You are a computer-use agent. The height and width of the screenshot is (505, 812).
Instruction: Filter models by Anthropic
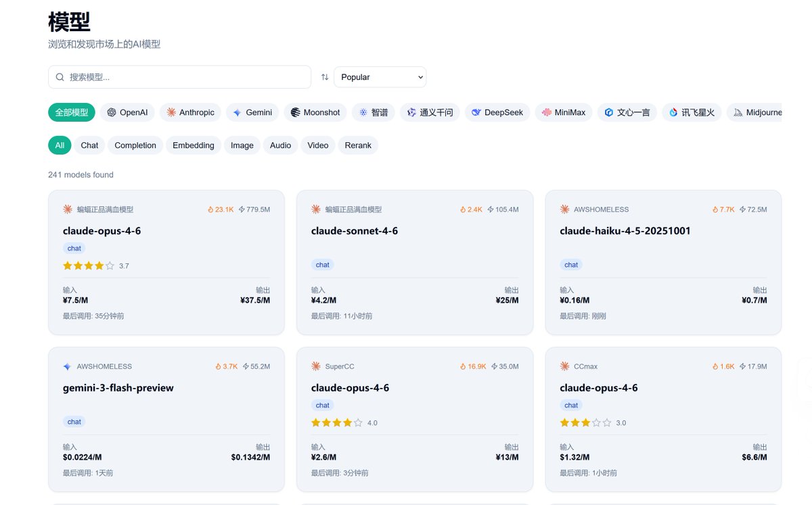coord(190,112)
